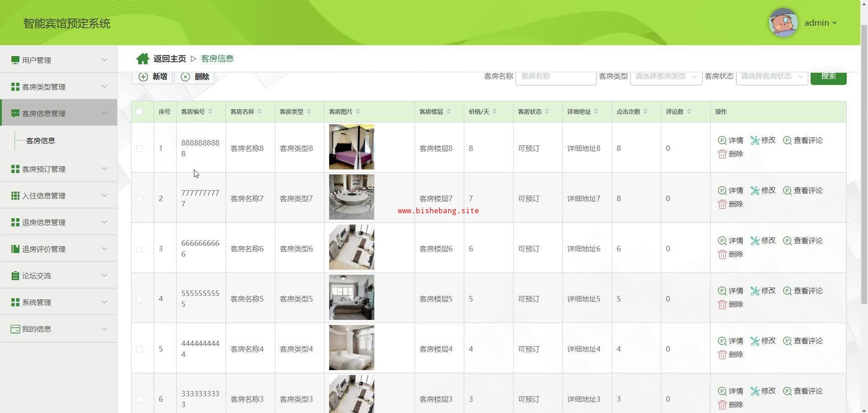Click the 删除 trash icon for 客房名称5
The width and height of the screenshot is (868, 413).
pyautogui.click(x=722, y=305)
